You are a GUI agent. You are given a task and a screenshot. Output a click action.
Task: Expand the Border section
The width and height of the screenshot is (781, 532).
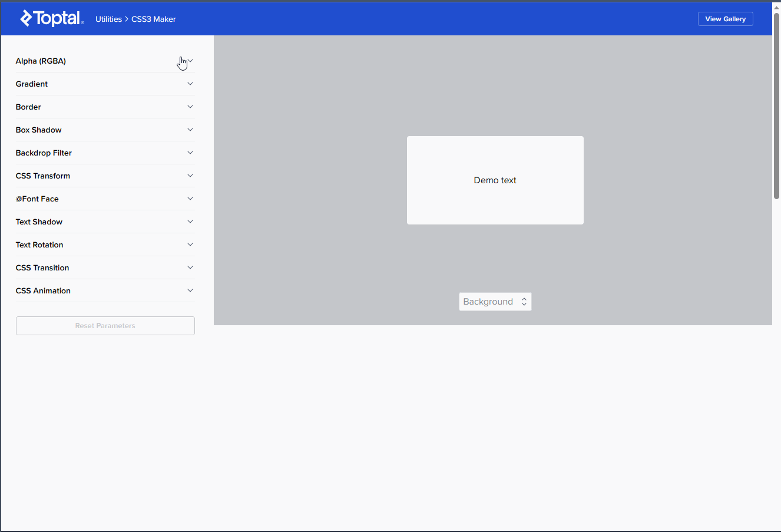[x=105, y=107]
